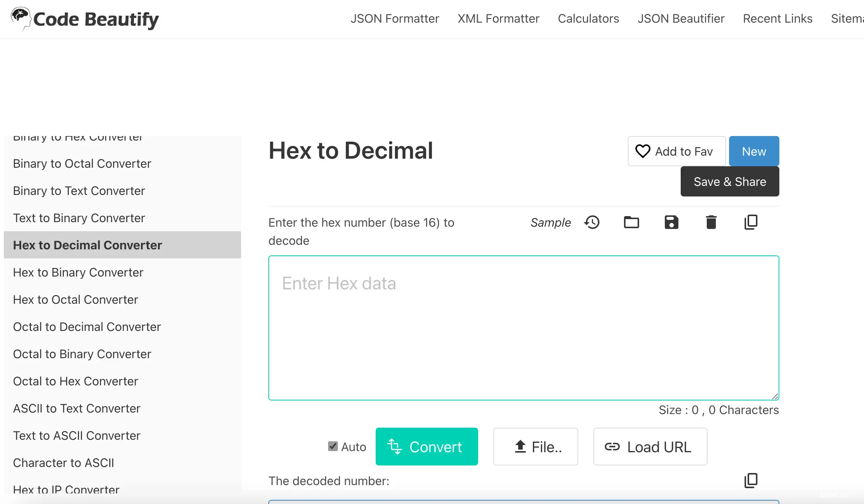The height and width of the screenshot is (504, 864).
Task: Open JSON Formatter menu item
Action: tap(395, 19)
